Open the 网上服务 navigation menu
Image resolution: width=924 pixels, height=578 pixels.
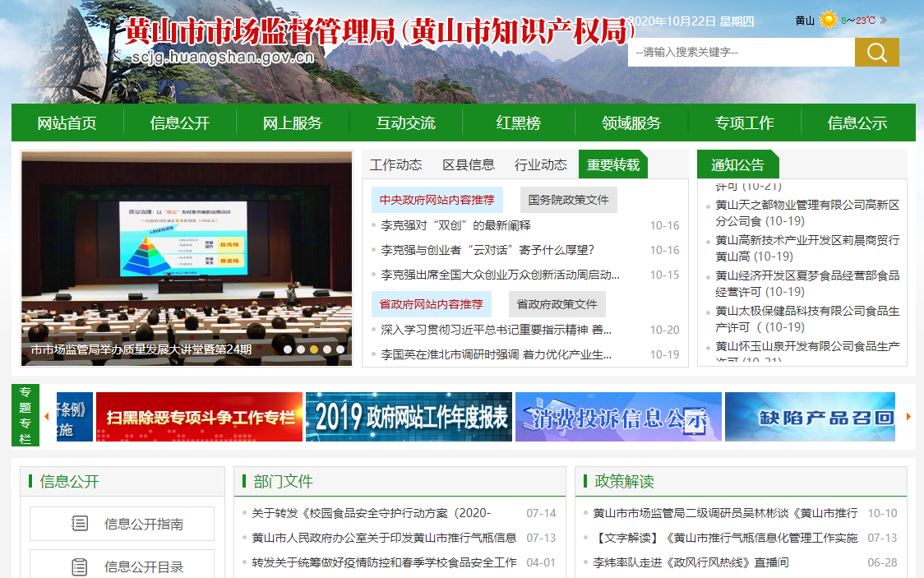click(293, 123)
